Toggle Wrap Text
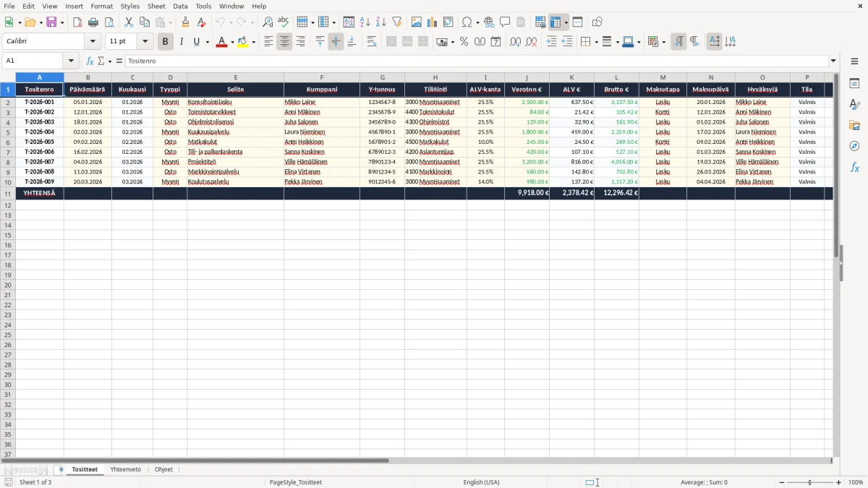 [371, 42]
